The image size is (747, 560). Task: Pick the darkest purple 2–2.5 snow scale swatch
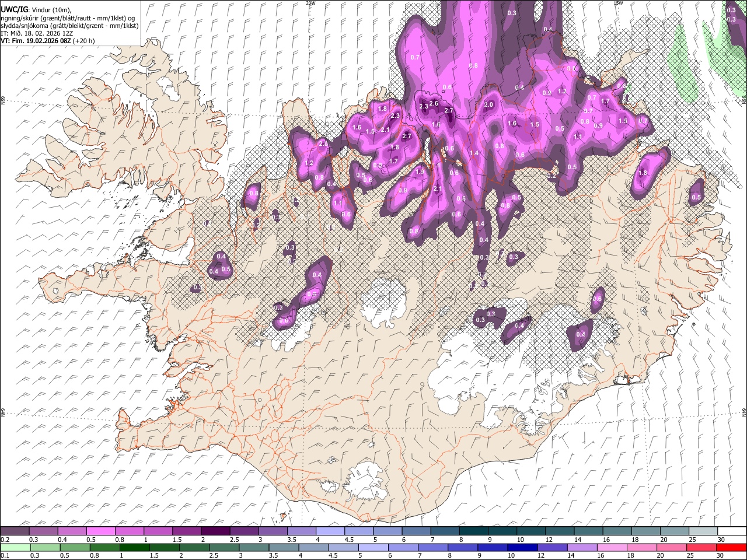click(x=215, y=531)
